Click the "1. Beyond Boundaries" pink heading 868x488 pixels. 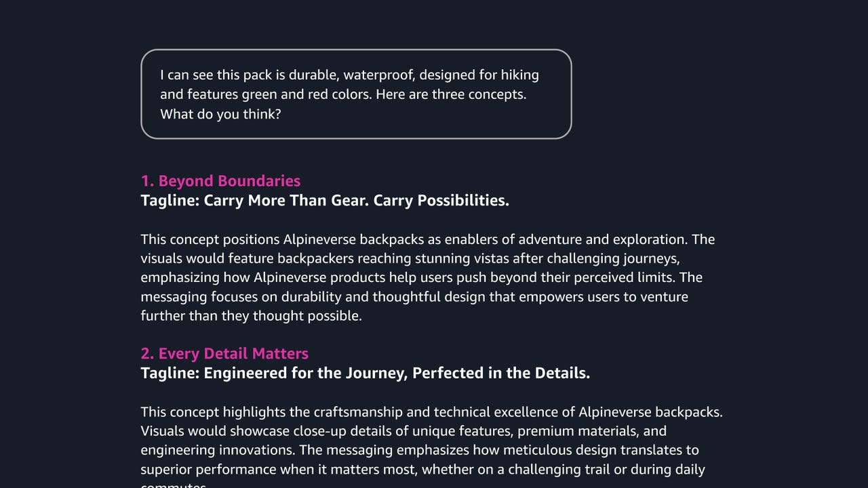tap(220, 181)
